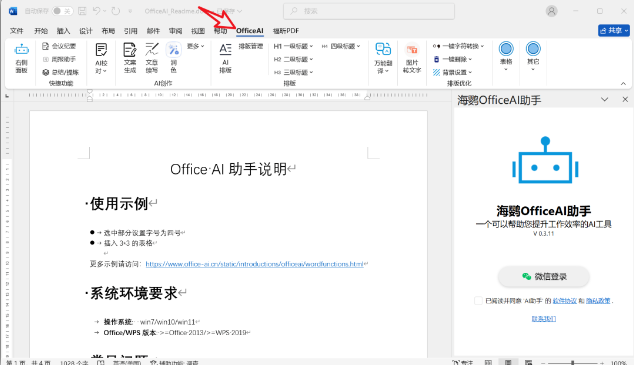Expand the 一级标题 H1 dropdown
Viewport: 634px width, 365px height.
[x=293, y=46]
